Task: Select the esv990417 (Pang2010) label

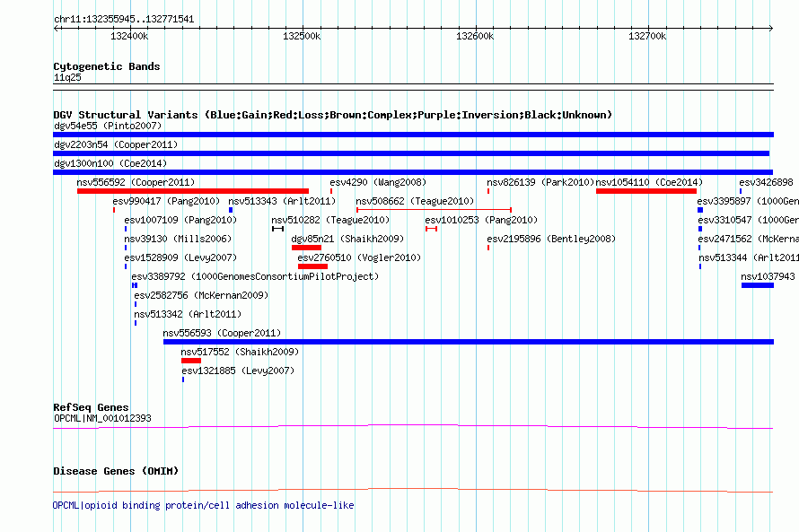Action: click(166, 201)
